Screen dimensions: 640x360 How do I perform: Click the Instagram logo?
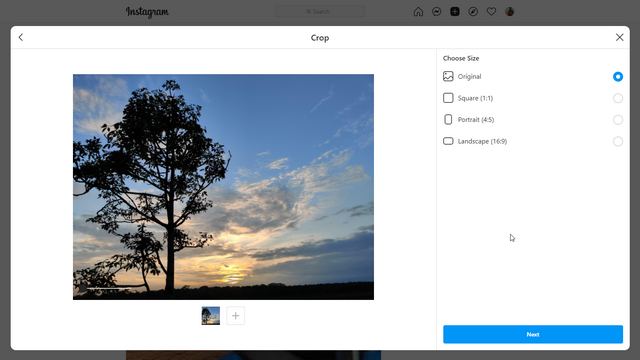pos(147,12)
